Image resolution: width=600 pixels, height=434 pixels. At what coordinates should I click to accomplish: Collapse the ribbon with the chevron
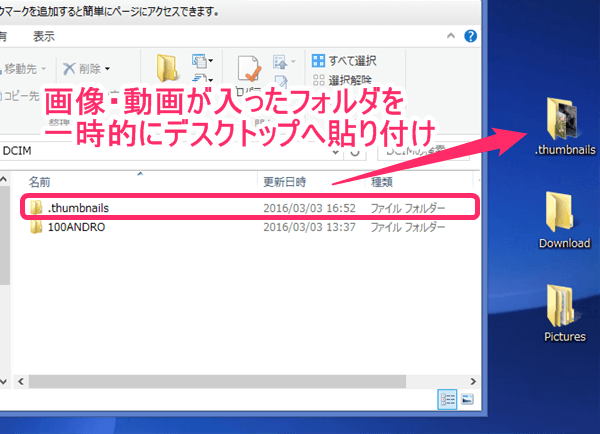451,36
